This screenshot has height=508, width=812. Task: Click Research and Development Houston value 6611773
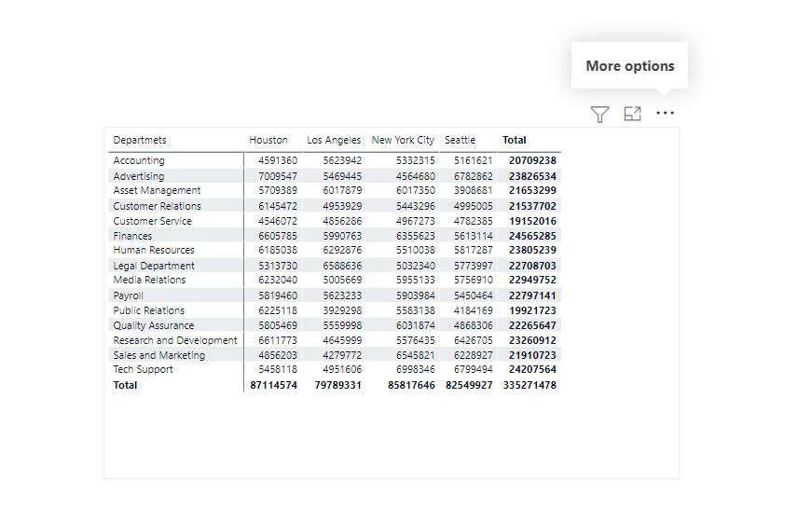[278, 341]
